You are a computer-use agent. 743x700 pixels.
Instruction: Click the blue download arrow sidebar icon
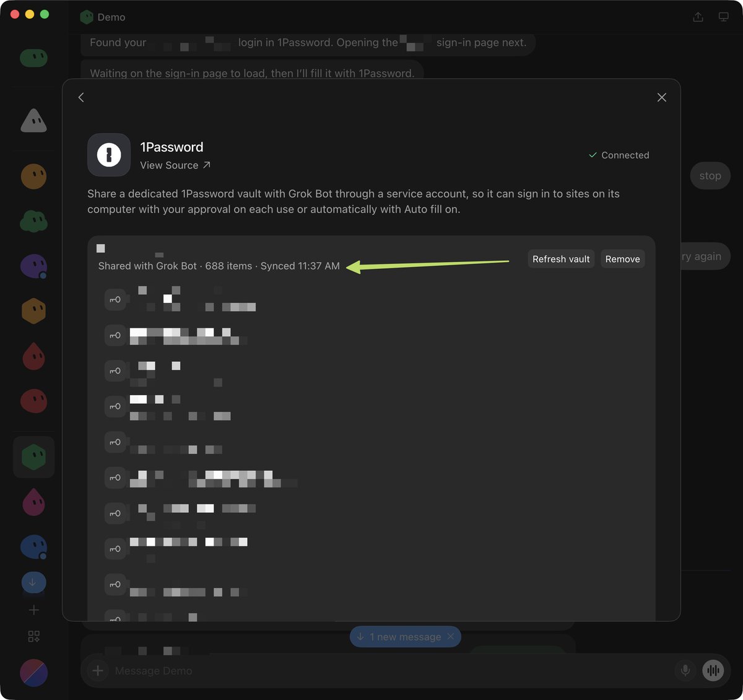(x=33, y=582)
